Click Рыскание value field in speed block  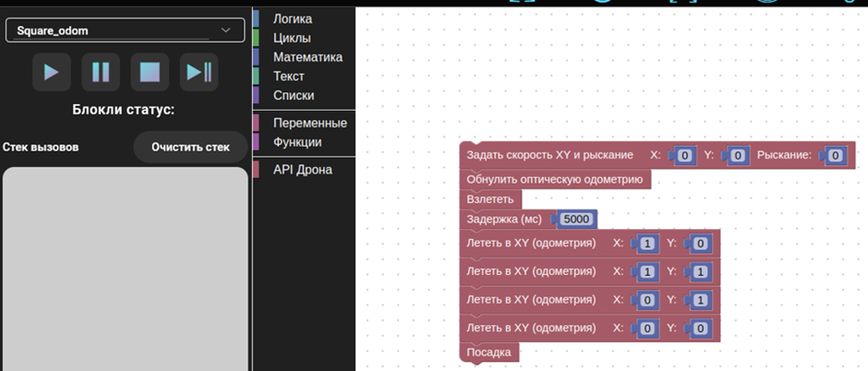pyautogui.click(x=835, y=156)
